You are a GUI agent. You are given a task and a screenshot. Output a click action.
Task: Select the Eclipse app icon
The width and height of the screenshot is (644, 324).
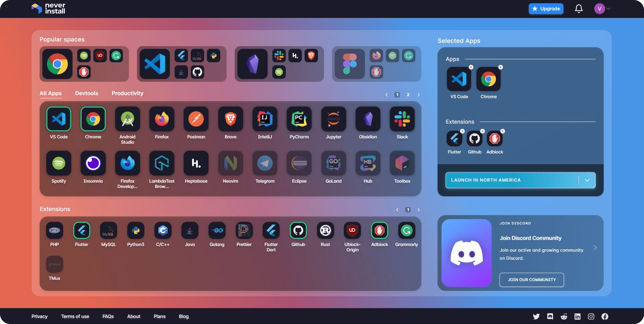[x=299, y=163]
